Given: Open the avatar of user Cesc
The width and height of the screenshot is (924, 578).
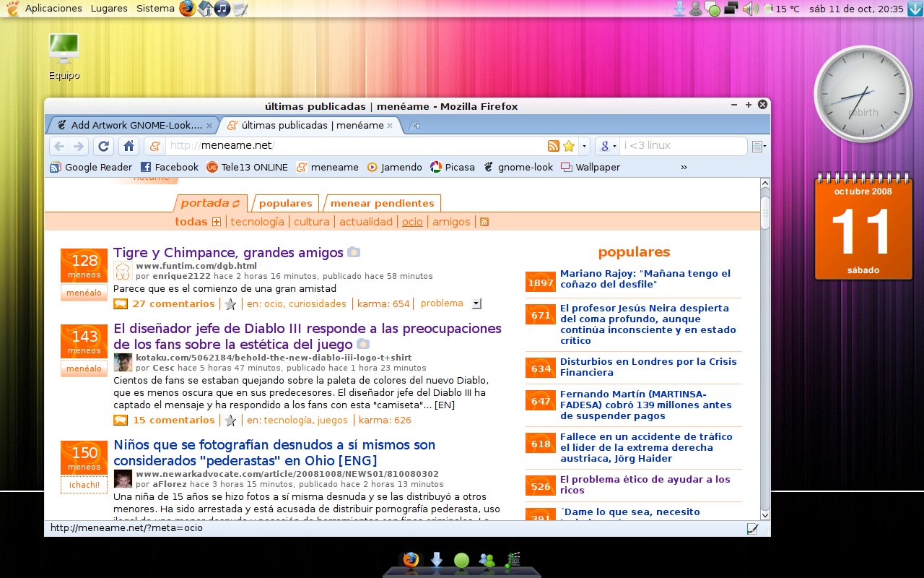Looking at the screenshot, I should pyautogui.click(x=123, y=363).
